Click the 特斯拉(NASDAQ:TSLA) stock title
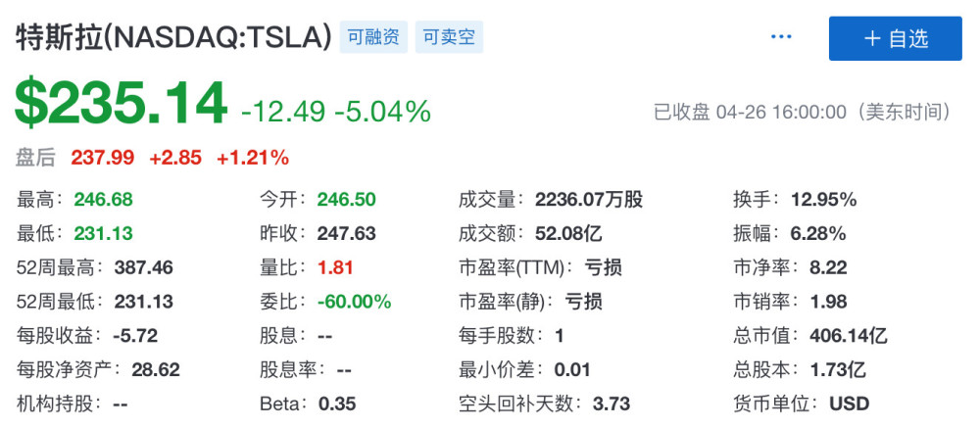The image size is (980, 428). tap(173, 38)
